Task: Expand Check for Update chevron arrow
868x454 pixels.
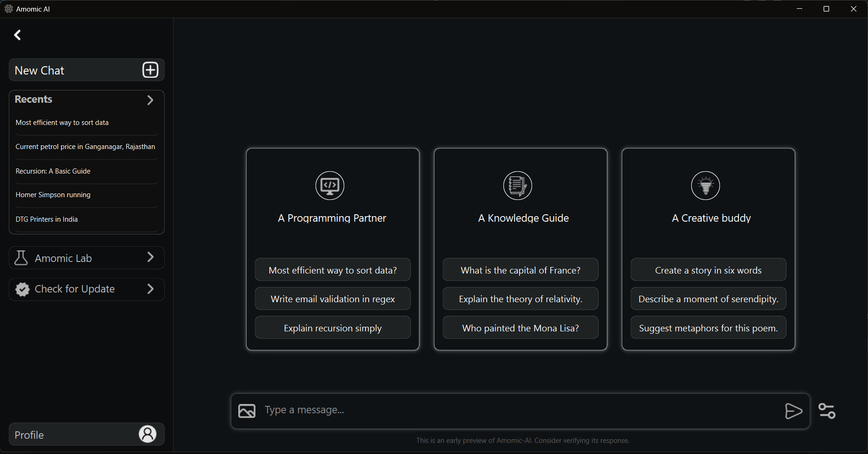Action: (150, 289)
